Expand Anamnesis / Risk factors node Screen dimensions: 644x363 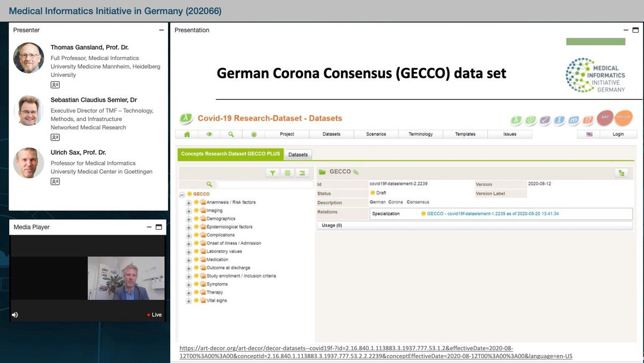(189, 202)
